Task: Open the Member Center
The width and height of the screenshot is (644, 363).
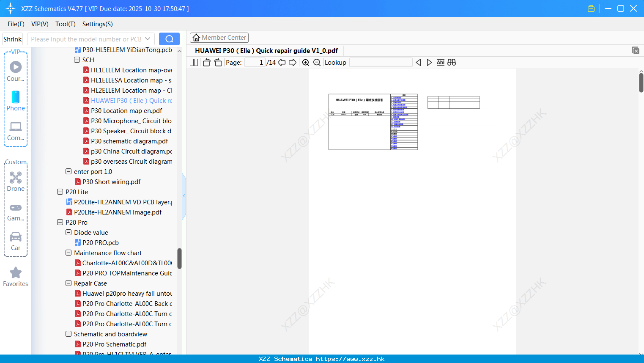Action: 219,38
